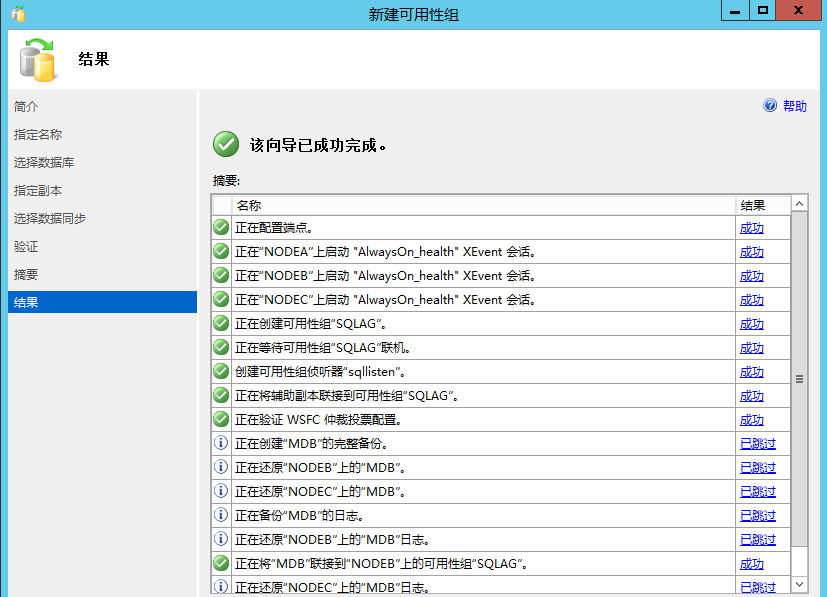Click the 结果 column header
The width and height of the screenshot is (827, 597).
763,205
